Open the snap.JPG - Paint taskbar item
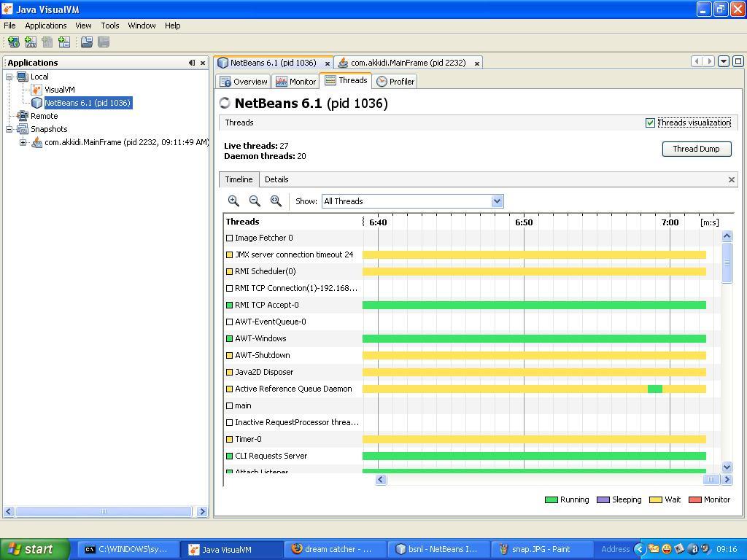The image size is (747, 560). click(x=541, y=550)
